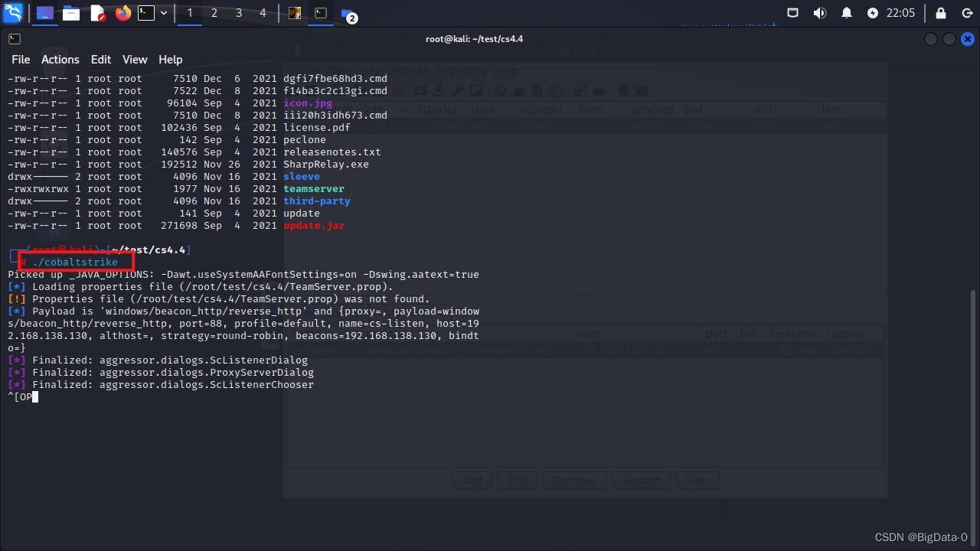The width and height of the screenshot is (980, 551).
Task: Click 'dgfi7fbe68hd3.cmd' in the terminal listing
Action: [335, 79]
